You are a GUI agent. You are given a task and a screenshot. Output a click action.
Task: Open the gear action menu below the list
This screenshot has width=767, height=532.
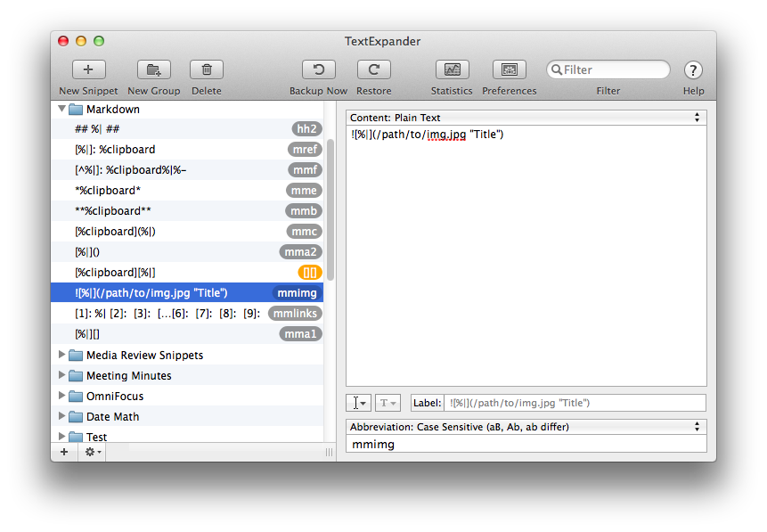pos(93,452)
